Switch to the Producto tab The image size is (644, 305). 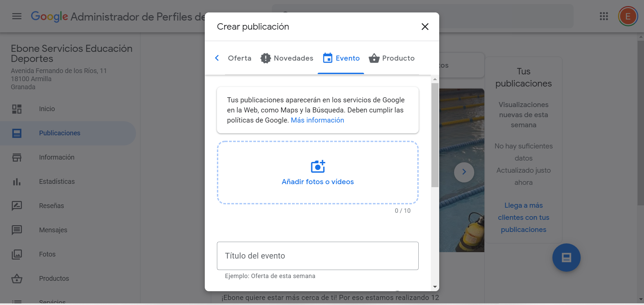point(392,58)
